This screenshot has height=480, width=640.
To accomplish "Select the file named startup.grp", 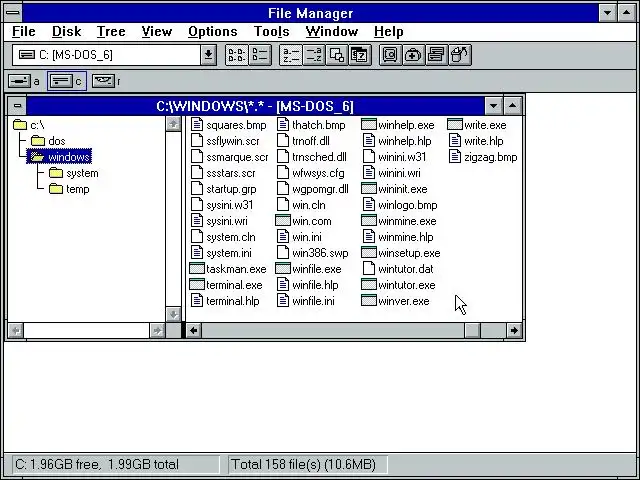I will pyautogui.click(x=231, y=189).
